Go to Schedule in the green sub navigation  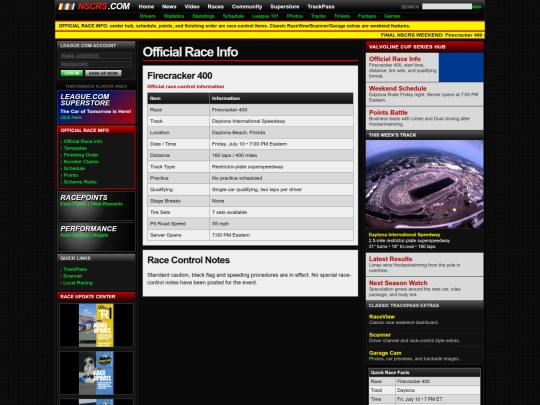[233, 16]
